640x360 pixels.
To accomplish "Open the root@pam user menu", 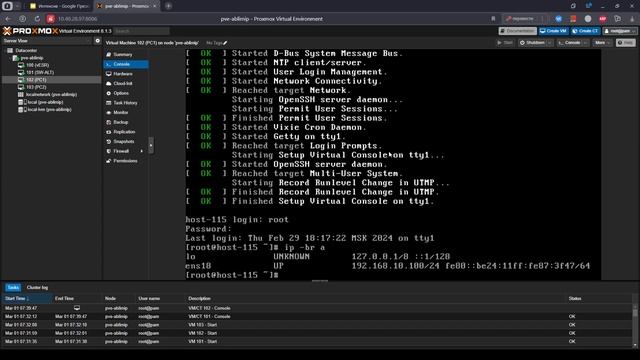I will [620, 31].
